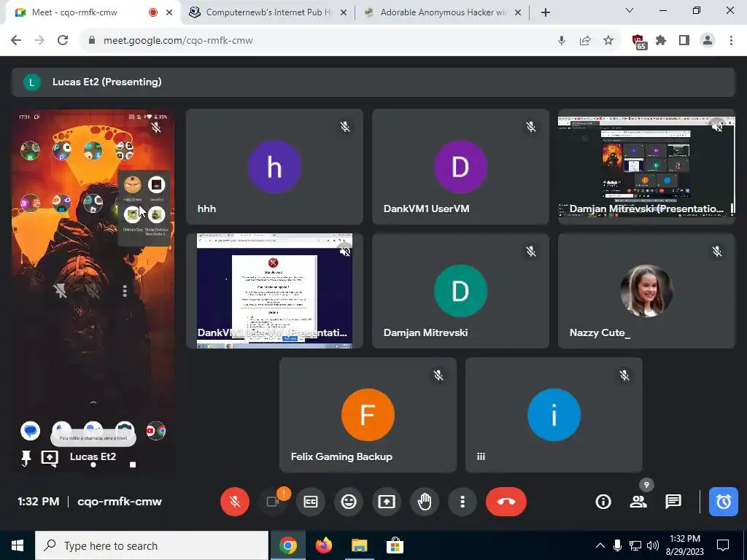Image resolution: width=747 pixels, height=560 pixels.
Task: Raise your hand
Action: (x=425, y=502)
